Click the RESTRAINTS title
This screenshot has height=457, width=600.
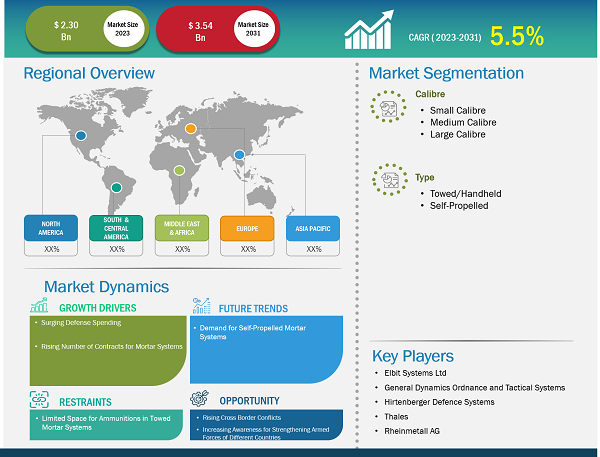point(85,402)
